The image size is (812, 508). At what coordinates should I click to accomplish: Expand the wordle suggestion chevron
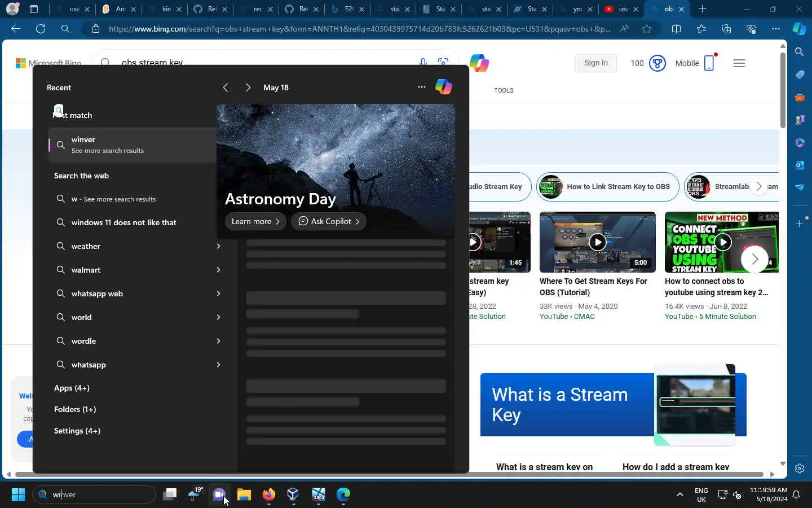(218, 341)
